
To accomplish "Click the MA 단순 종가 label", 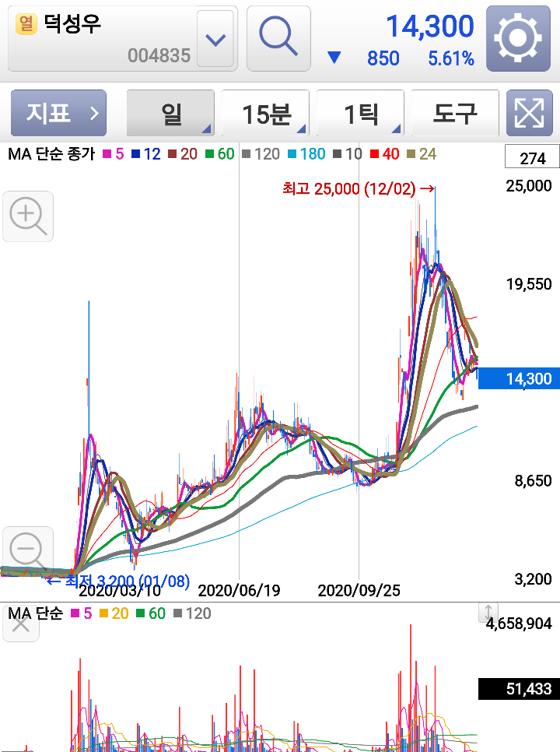I will (x=52, y=154).
